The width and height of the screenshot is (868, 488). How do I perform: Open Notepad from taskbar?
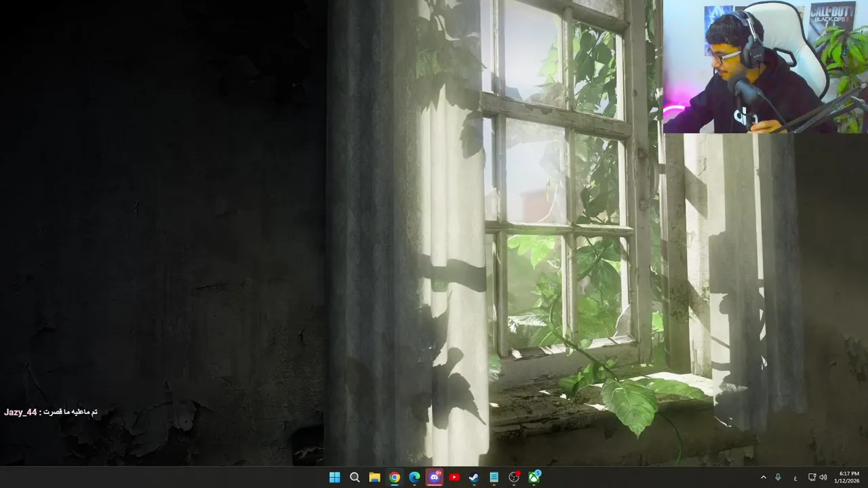tap(494, 477)
